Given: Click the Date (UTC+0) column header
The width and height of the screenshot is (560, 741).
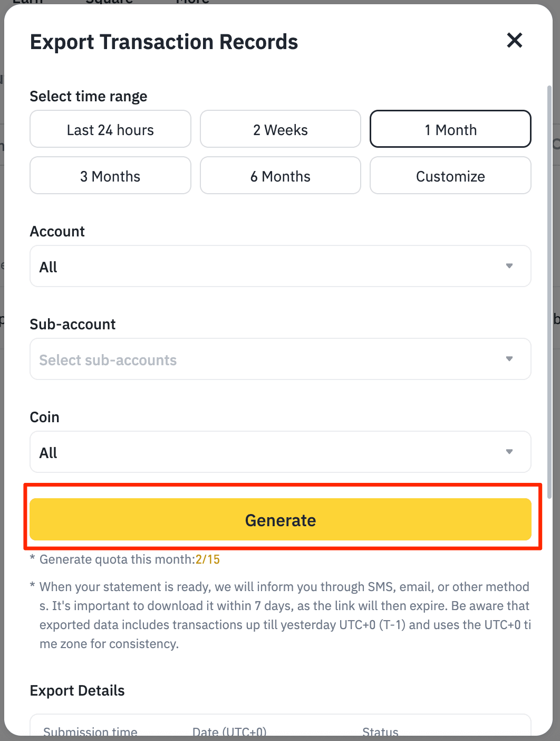Looking at the screenshot, I should (x=229, y=732).
